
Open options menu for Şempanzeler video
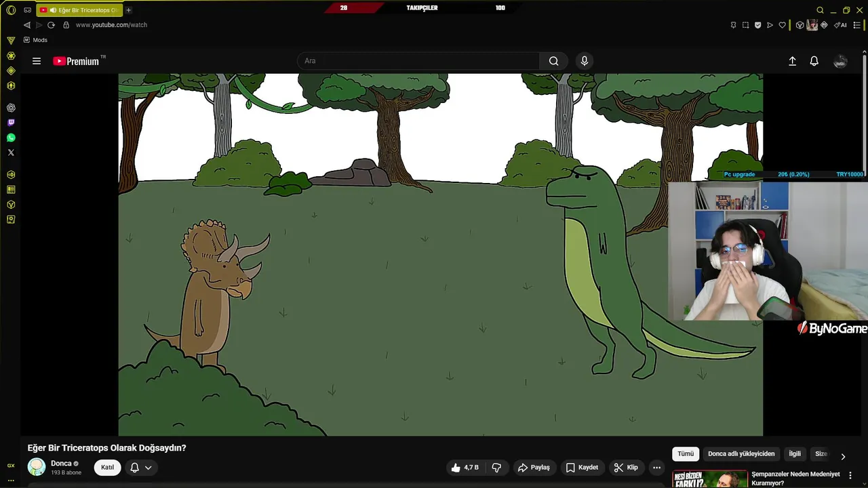point(850,476)
